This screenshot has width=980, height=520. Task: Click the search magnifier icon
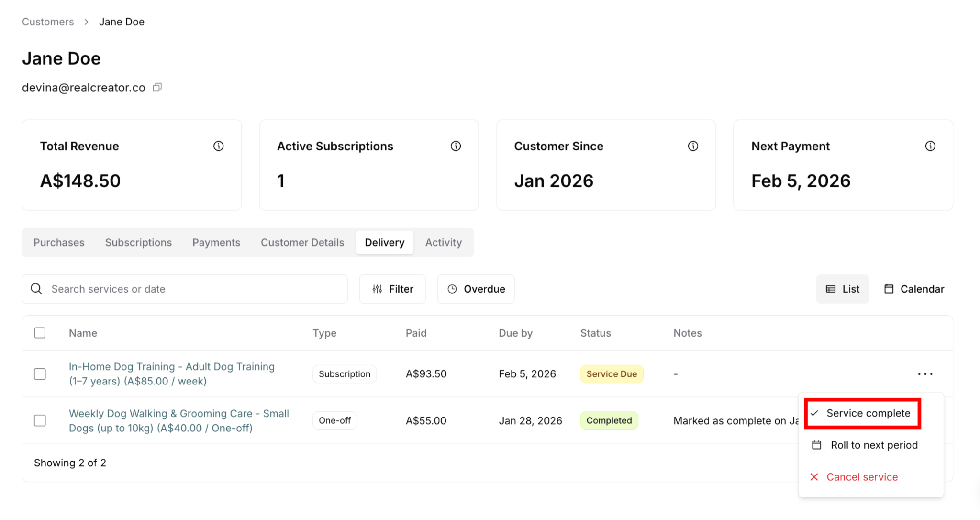pyautogui.click(x=36, y=289)
